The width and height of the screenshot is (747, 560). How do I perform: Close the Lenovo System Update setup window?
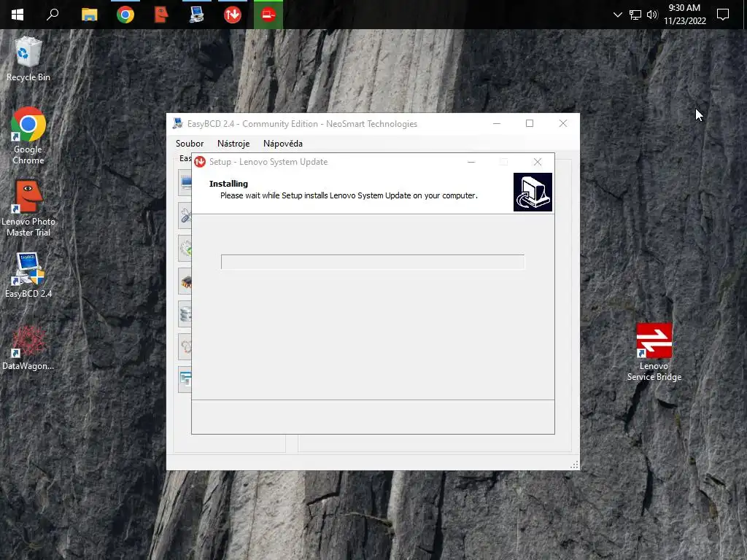(538, 162)
